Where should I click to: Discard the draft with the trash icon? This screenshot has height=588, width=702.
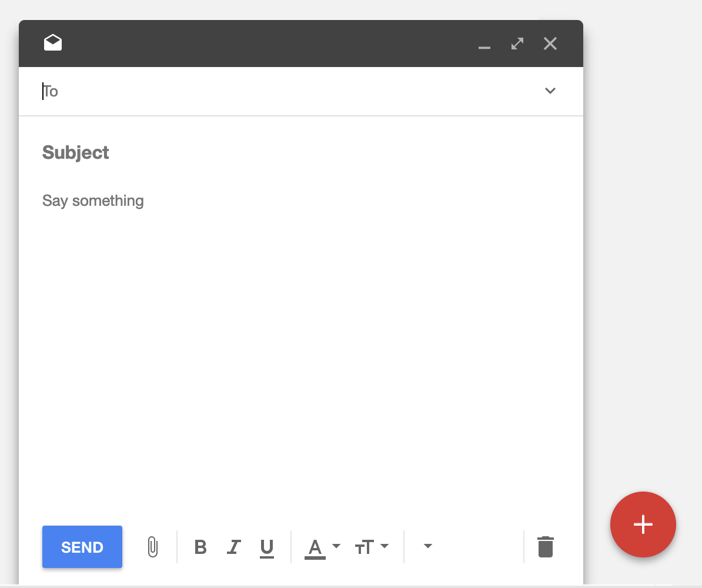546,547
